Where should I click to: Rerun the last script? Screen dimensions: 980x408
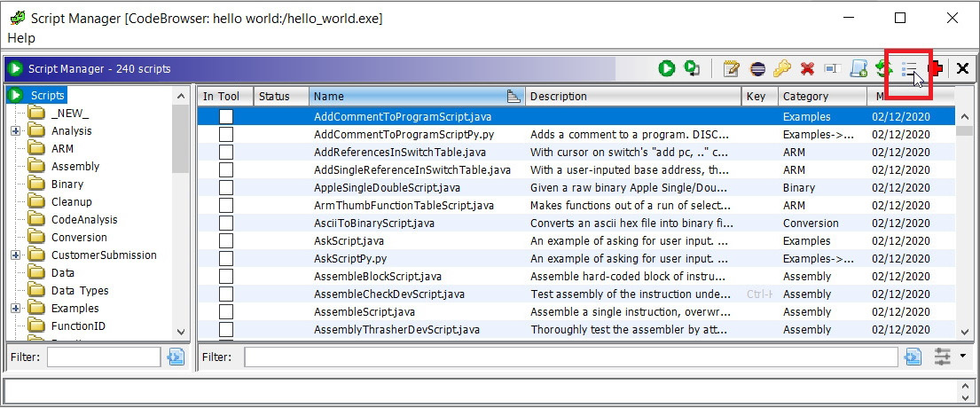[692, 68]
